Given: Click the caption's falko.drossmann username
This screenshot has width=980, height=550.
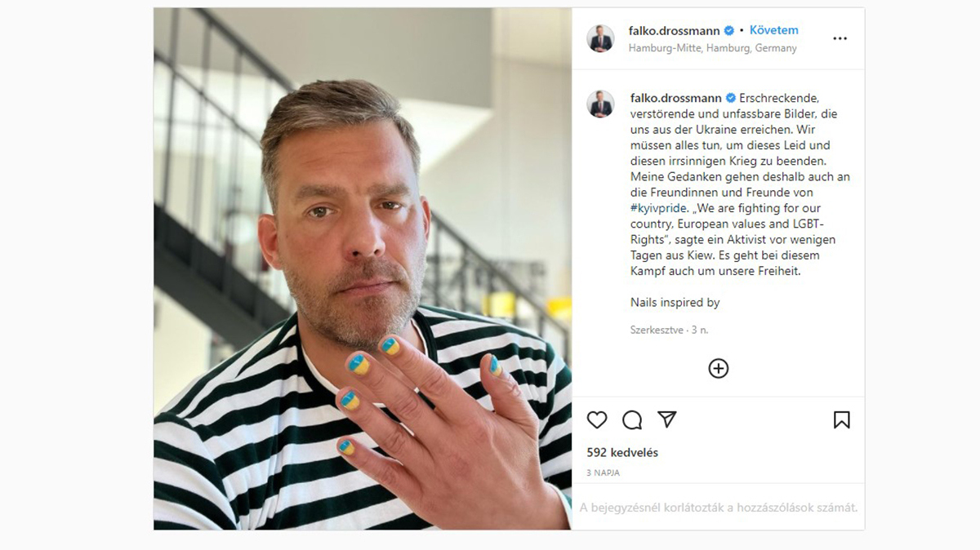Looking at the screenshot, I should click(x=676, y=98).
